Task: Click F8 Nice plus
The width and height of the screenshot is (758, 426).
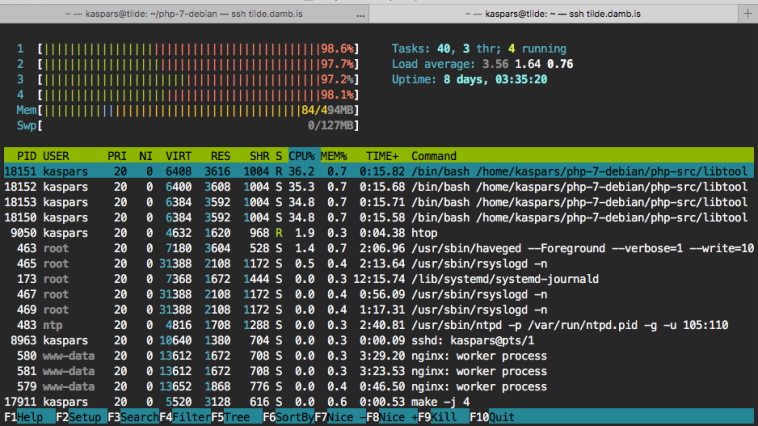Action: click(x=392, y=417)
